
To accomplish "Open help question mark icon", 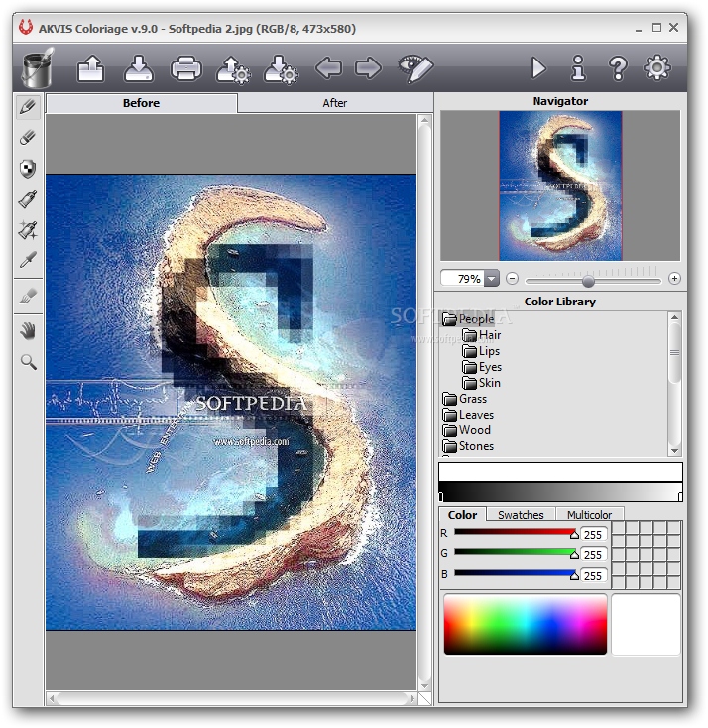I will coord(618,68).
